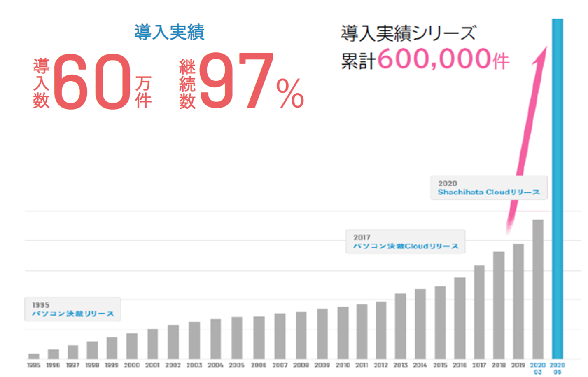Select the 1995 bar in chart
Viewport: 588px width, 377px height.
(x=34, y=356)
